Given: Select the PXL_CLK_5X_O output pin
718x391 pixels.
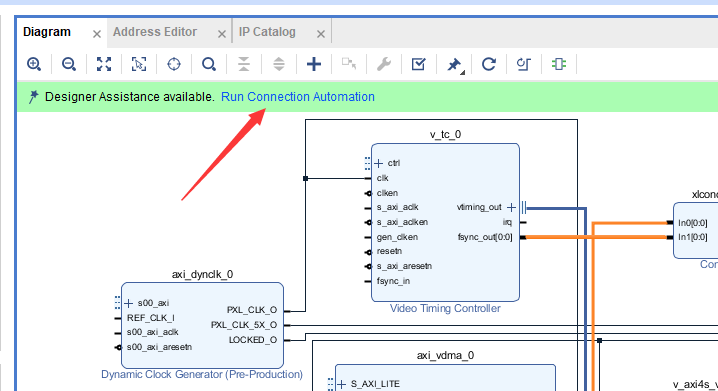Looking at the screenshot, I should pos(244,325).
